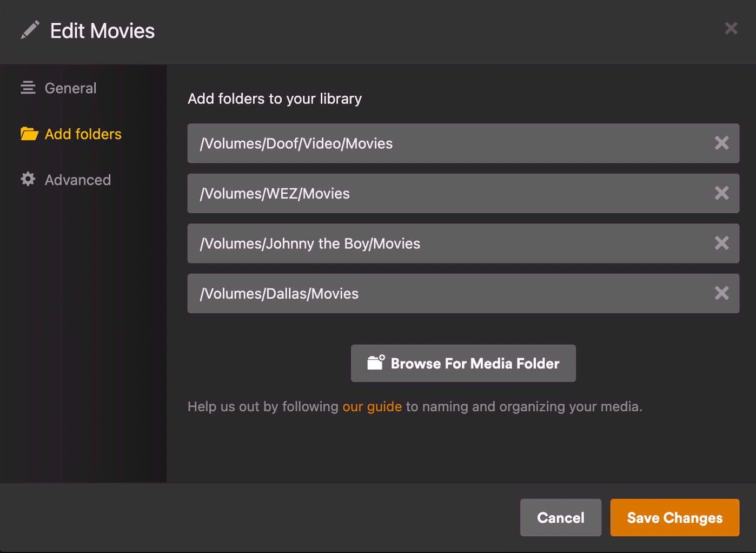Select the Add folders tab
756x553 pixels.
[x=83, y=134]
